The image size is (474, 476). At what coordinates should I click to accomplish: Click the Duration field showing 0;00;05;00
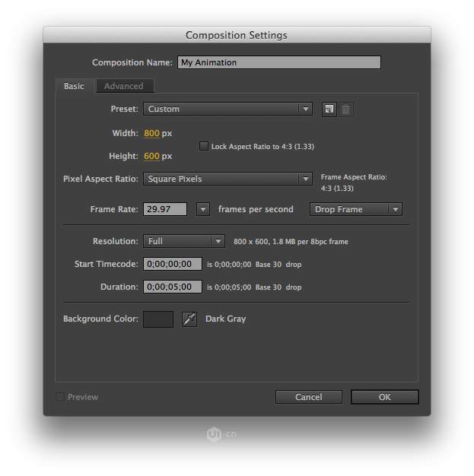173,287
